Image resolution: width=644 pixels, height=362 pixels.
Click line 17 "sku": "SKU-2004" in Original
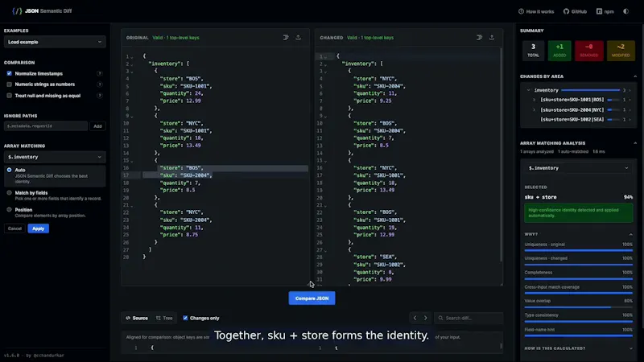coord(186,175)
